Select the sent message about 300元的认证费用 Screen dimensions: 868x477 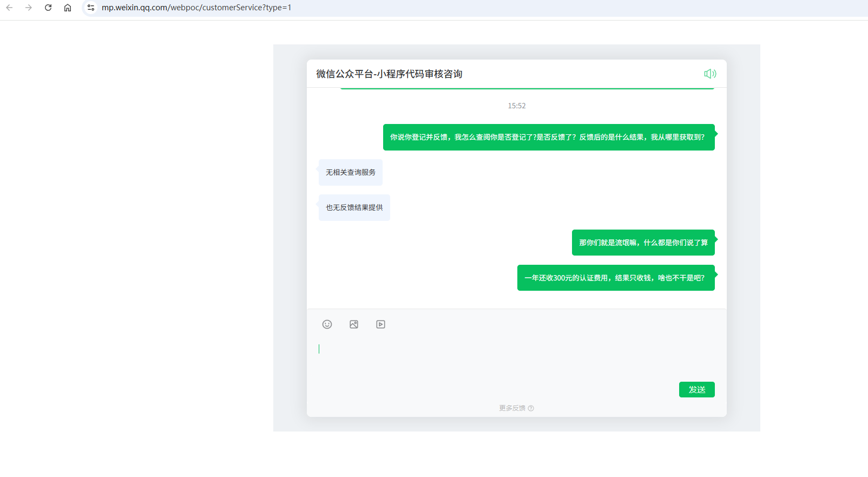(616, 278)
